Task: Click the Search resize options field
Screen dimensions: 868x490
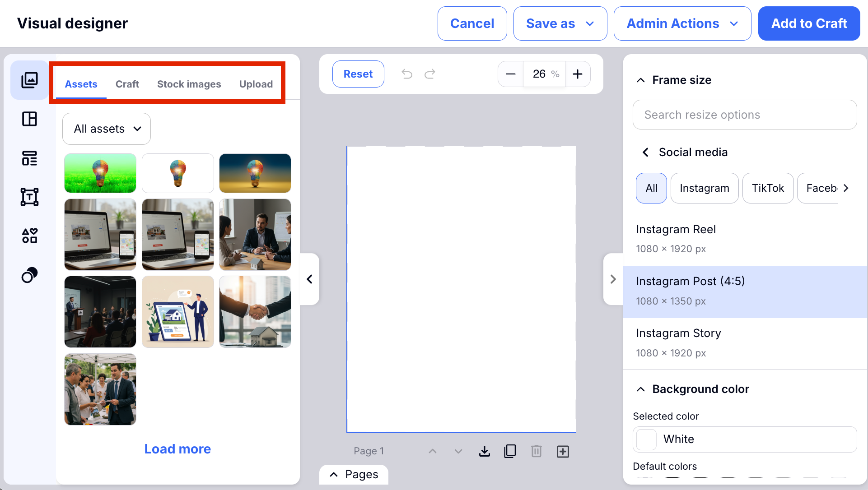Action: [x=744, y=115]
